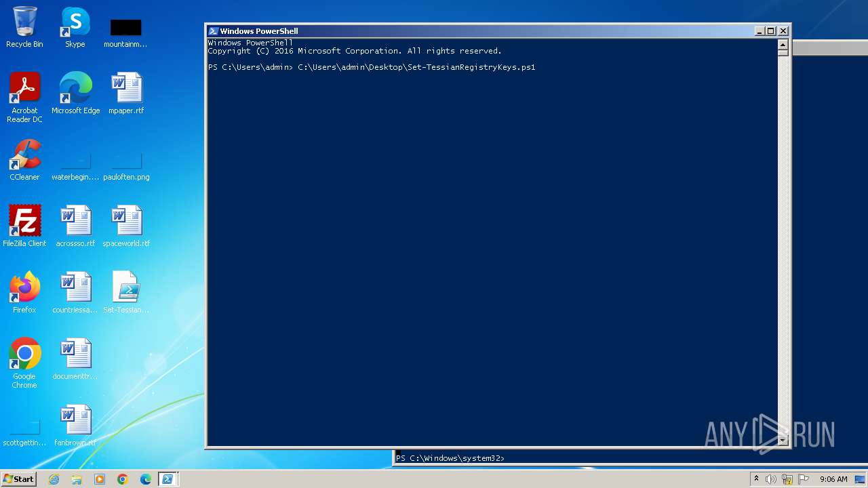Open the PowerShell window system menu icon
The image size is (868, 488).
tap(213, 31)
